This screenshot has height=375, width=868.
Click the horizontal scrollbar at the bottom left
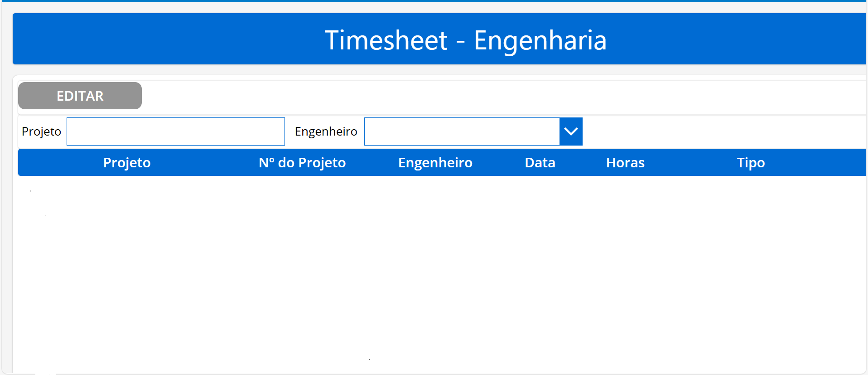pyautogui.click(x=45, y=372)
